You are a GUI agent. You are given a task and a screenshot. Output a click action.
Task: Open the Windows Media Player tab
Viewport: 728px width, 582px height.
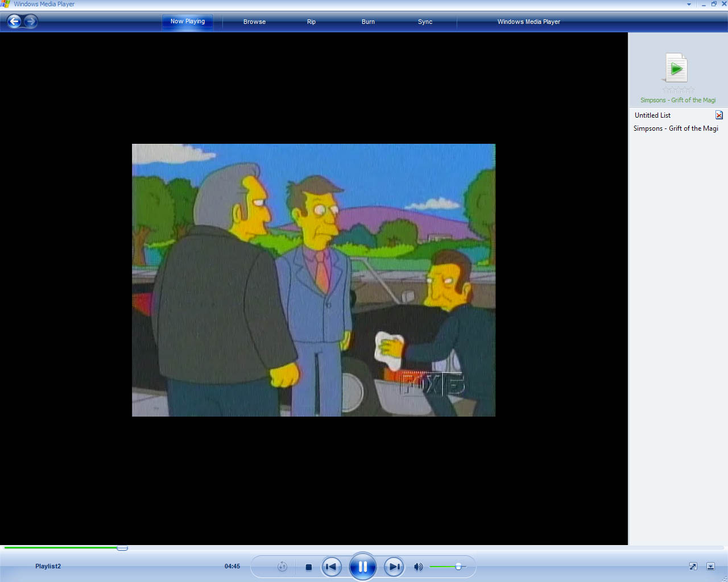[x=528, y=22]
